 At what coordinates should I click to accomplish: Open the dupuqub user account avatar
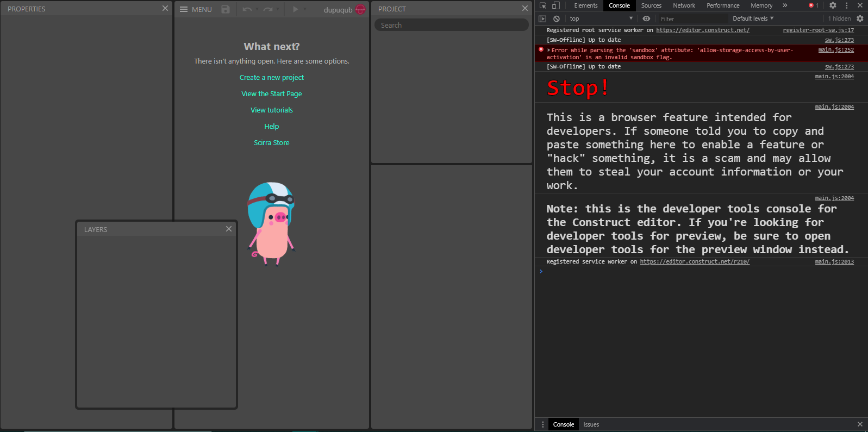(x=360, y=10)
